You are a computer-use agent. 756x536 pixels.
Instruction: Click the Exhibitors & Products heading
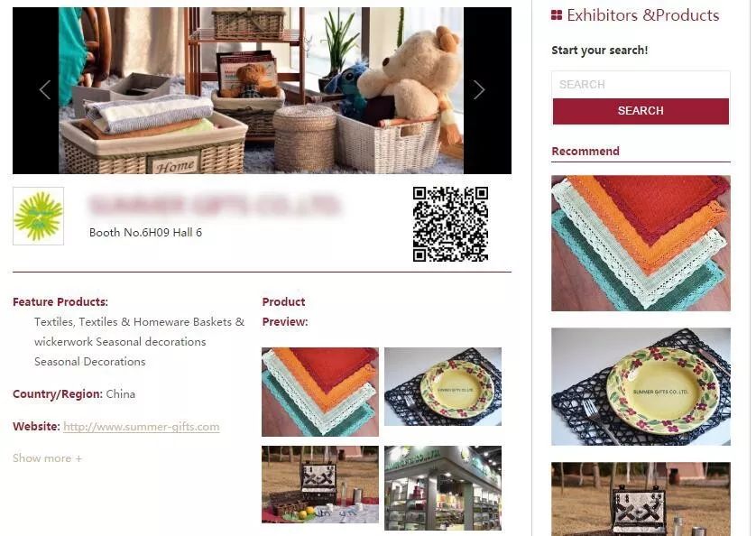(642, 15)
